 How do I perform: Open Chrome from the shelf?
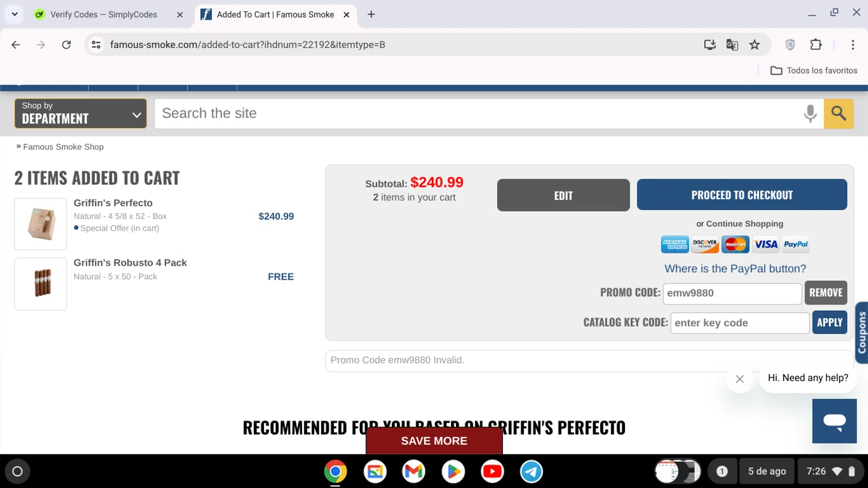pos(336,471)
